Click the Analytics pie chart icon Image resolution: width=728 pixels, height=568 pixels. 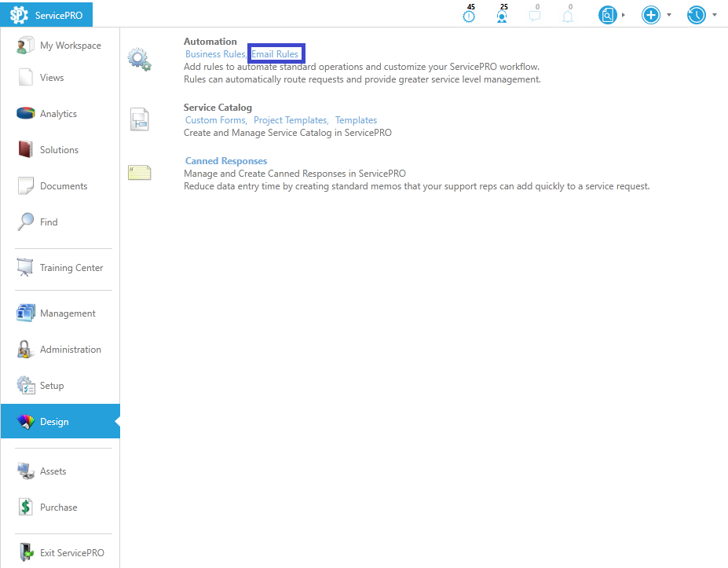point(26,113)
